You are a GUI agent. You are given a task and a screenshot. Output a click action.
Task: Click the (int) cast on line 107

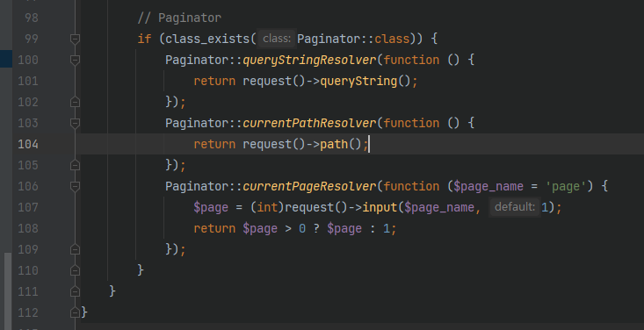(267, 208)
